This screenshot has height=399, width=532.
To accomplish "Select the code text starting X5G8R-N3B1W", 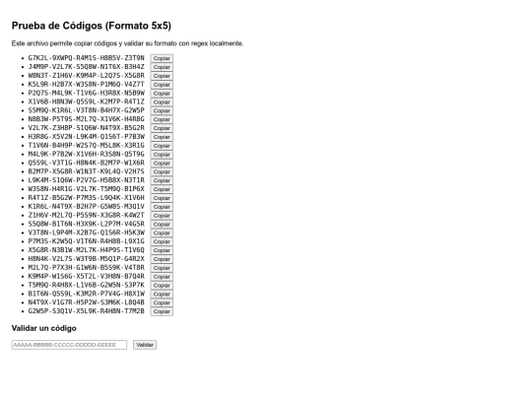I will pos(86,250).
